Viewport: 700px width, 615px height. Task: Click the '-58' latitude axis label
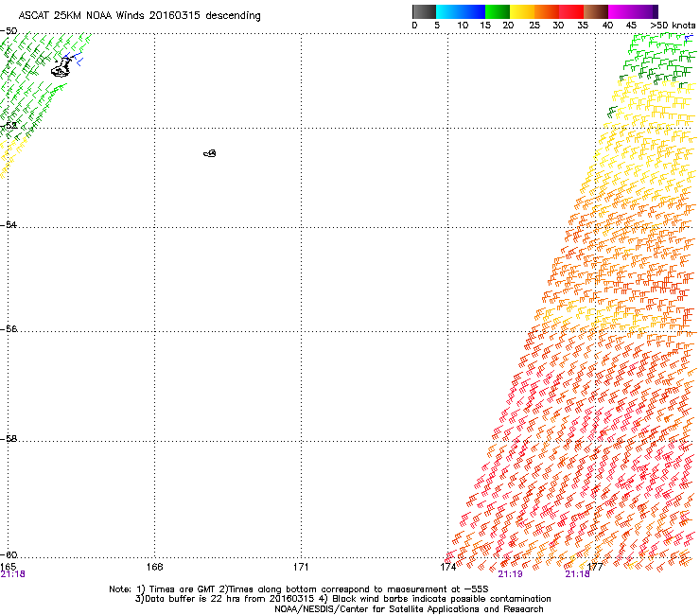pyautogui.click(x=9, y=439)
